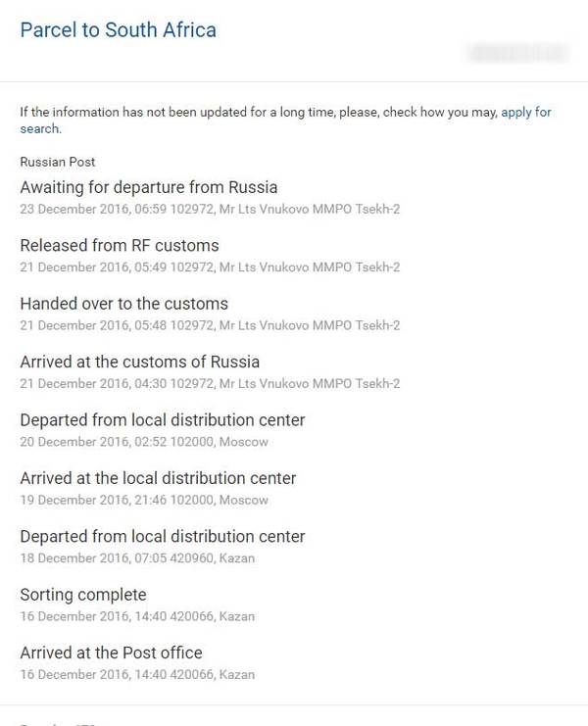Click the timestamp line under "Sorting complete"
The height and width of the screenshot is (726, 588).
tap(139, 616)
